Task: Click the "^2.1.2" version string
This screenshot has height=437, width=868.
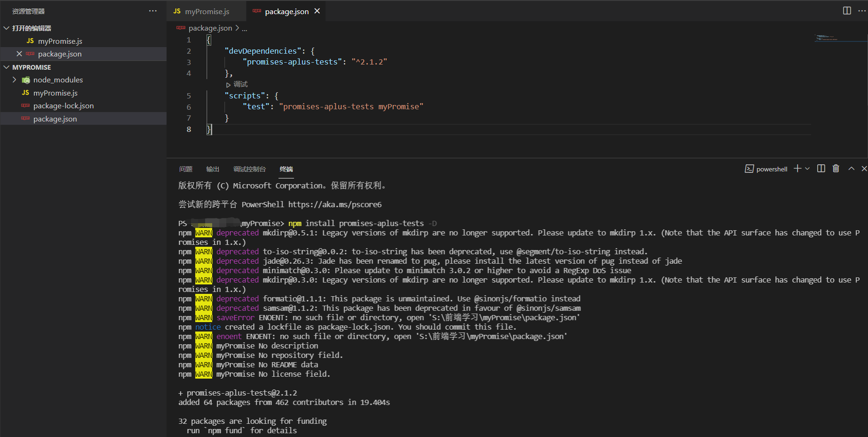Action: tap(369, 62)
